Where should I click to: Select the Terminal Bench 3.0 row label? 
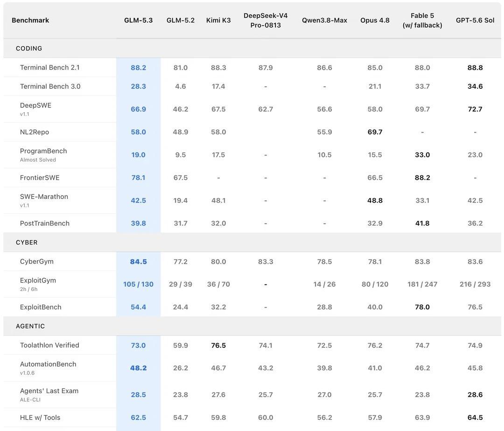click(x=50, y=86)
